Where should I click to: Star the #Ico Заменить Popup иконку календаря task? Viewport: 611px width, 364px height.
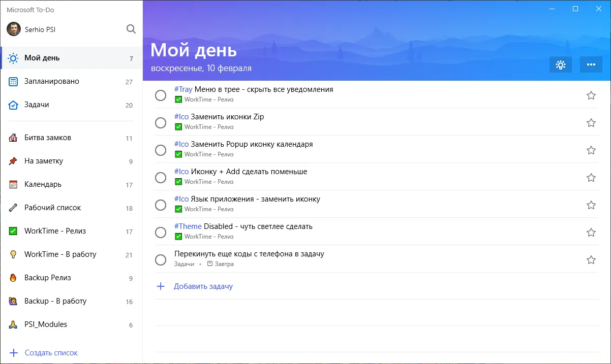591,150
